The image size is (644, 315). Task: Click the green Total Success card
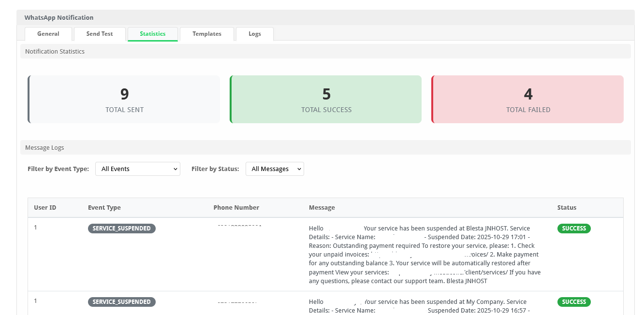click(x=326, y=100)
